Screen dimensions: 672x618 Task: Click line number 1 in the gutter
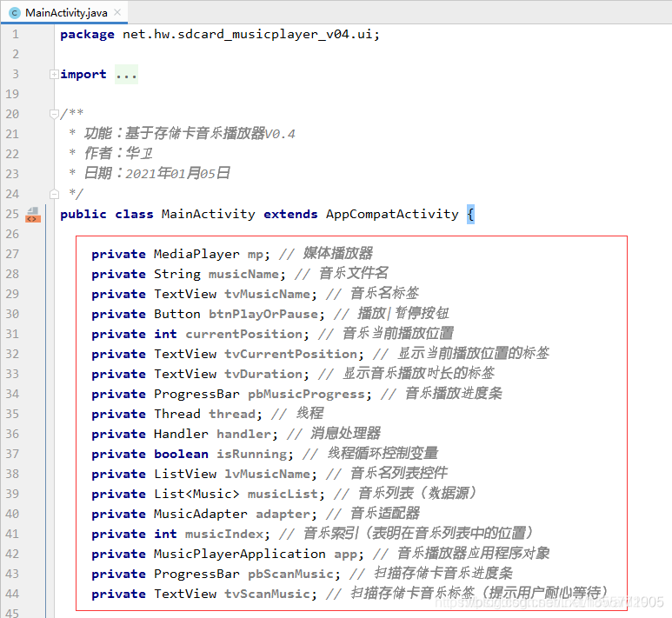tap(16, 34)
